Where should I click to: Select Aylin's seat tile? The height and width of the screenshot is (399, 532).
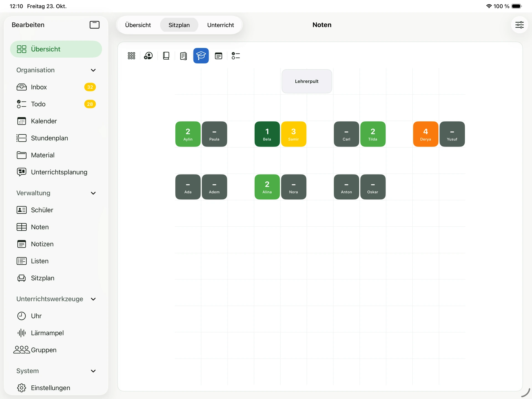click(x=188, y=134)
